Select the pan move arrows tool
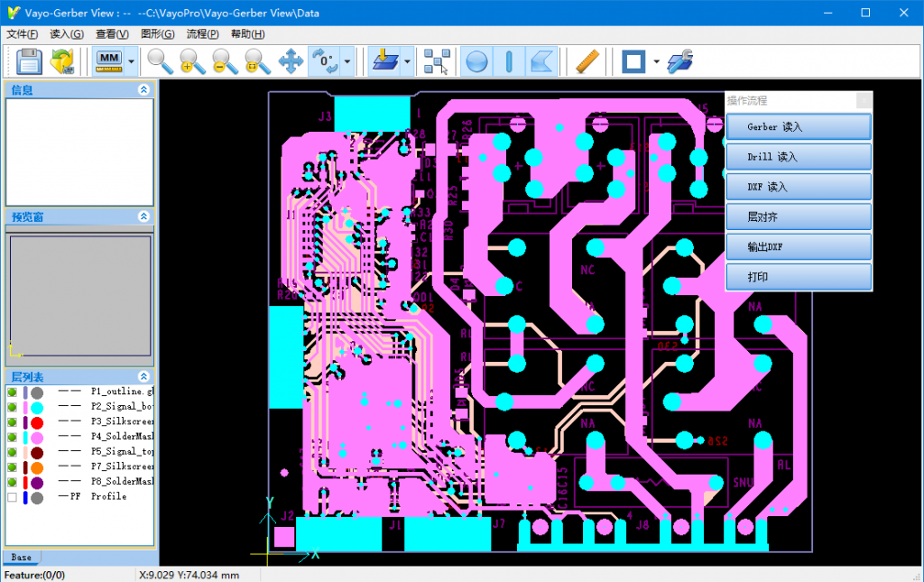 click(x=291, y=61)
